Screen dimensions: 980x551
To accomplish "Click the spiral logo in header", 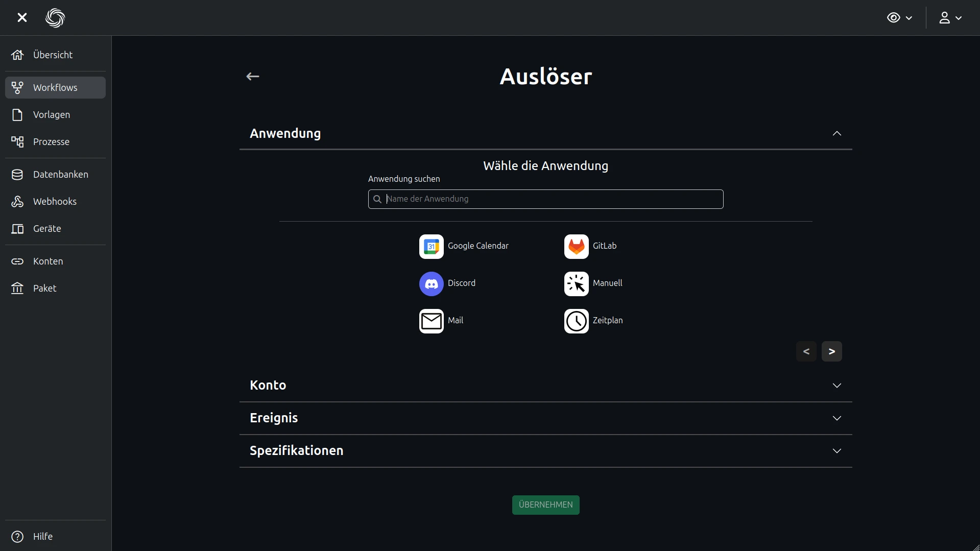I will click(x=55, y=18).
